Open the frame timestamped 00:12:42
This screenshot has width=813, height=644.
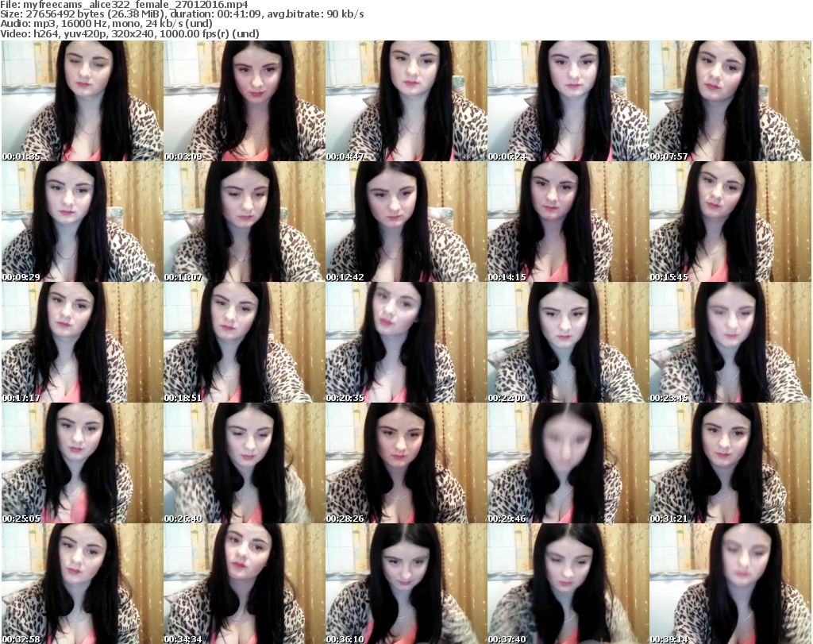pyautogui.click(x=406, y=222)
